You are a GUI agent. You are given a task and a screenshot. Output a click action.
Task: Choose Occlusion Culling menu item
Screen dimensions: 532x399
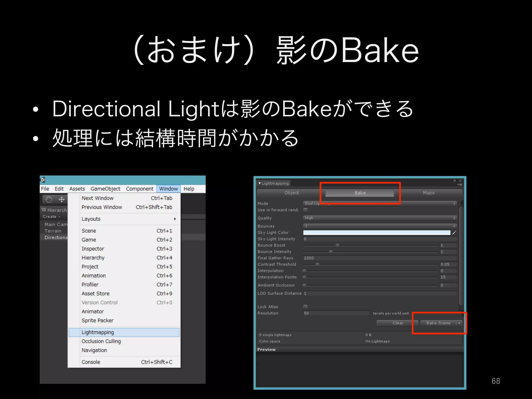(124, 341)
